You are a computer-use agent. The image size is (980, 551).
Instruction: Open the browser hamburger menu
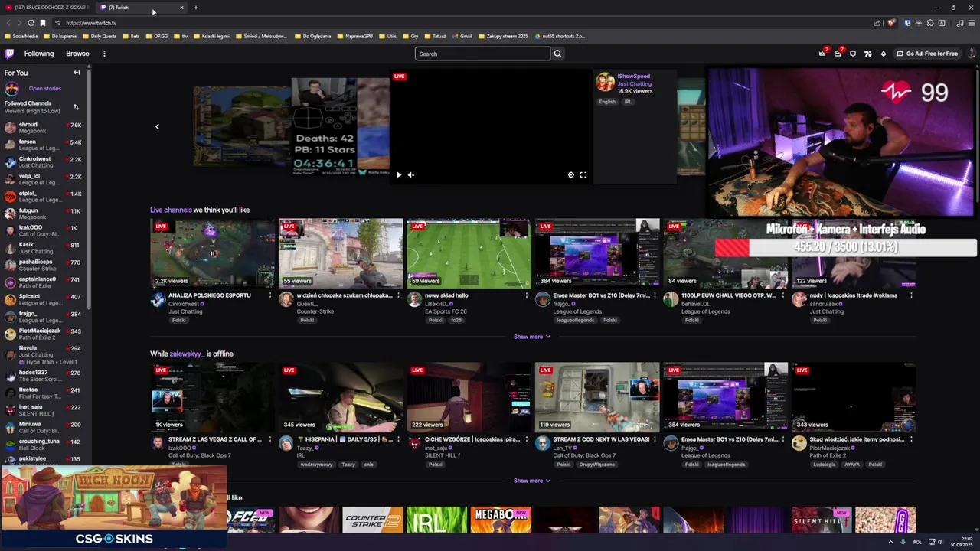(972, 23)
